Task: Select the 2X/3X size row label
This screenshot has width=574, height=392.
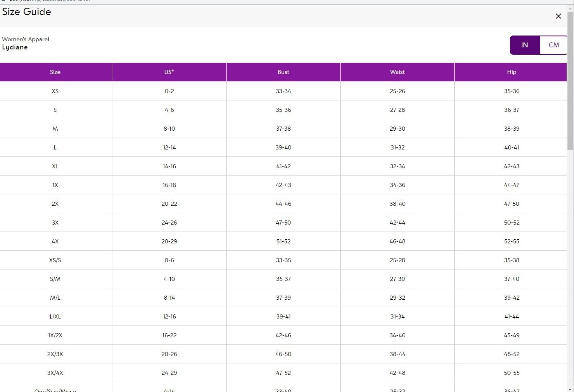Action: point(55,354)
